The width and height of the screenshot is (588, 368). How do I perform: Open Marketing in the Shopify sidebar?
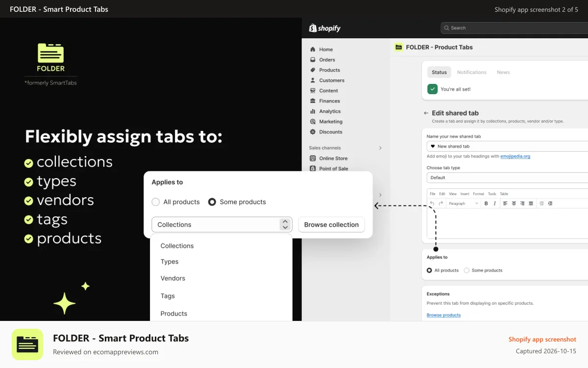tap(331, 122)
